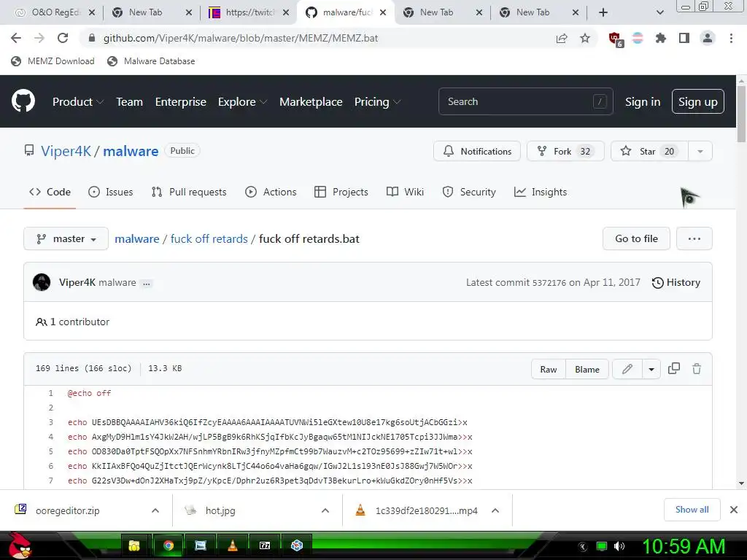Screen dimensions: 747x560
Task: Toggle the browser side panel icon
Action: coord(684,38)
